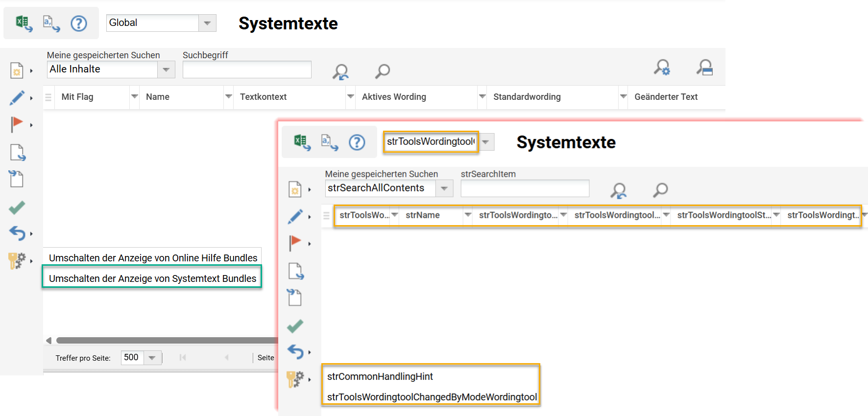Select Umschalten der Anzeige von Systemtext Bundles
The width and height of the screenshot is (868, 416).
152,278
